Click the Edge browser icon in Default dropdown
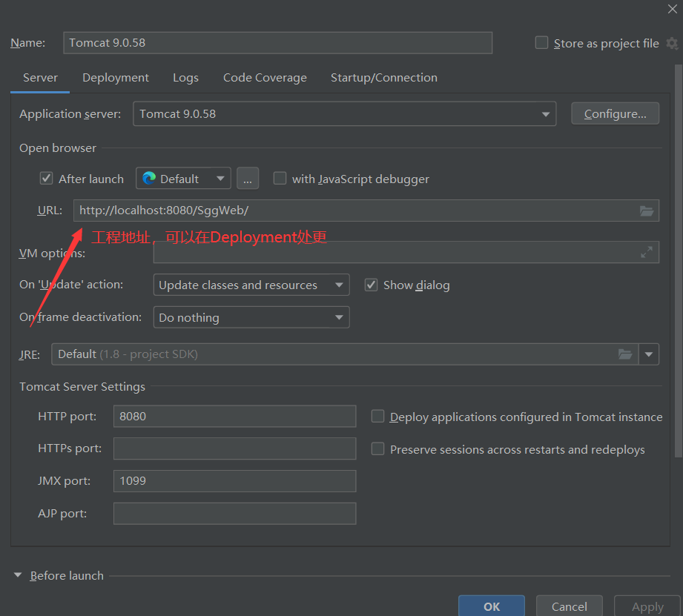This screenshot has height=616, width=683. [149, 179]
